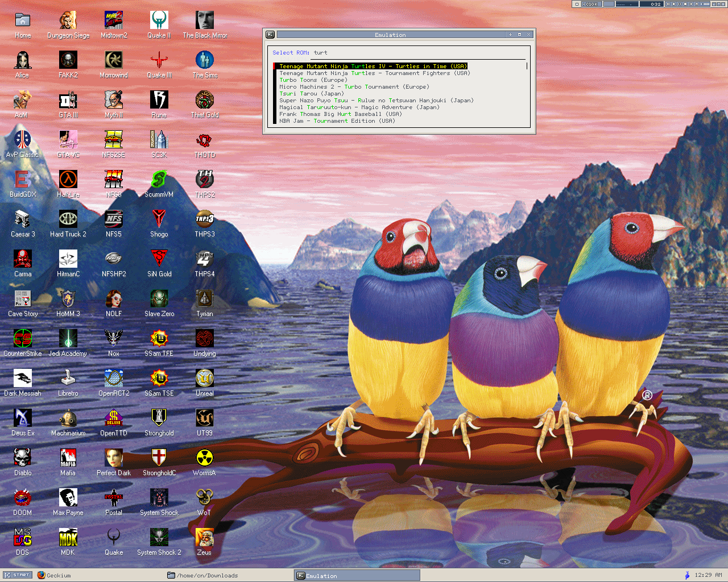The height and width of the screenshot is (582, 728).
Task: Click the system tray icon beside clock
Action: (x=687, y=575)
